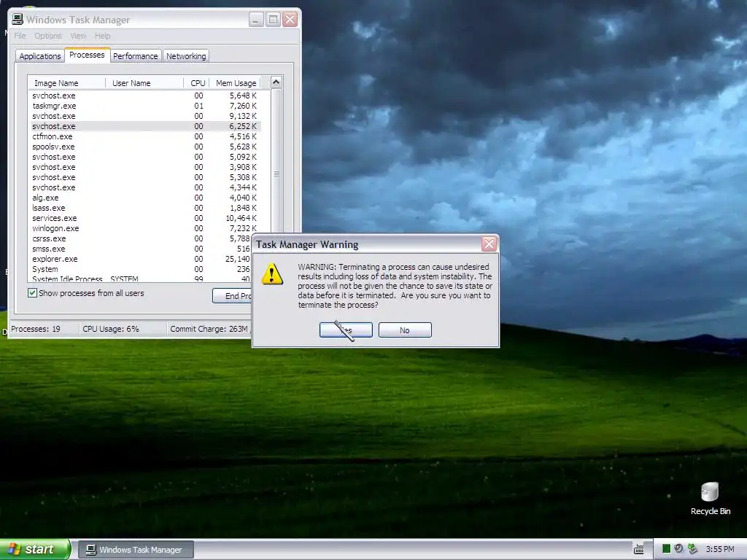Switch to the Applications tab

pos(40,56)
